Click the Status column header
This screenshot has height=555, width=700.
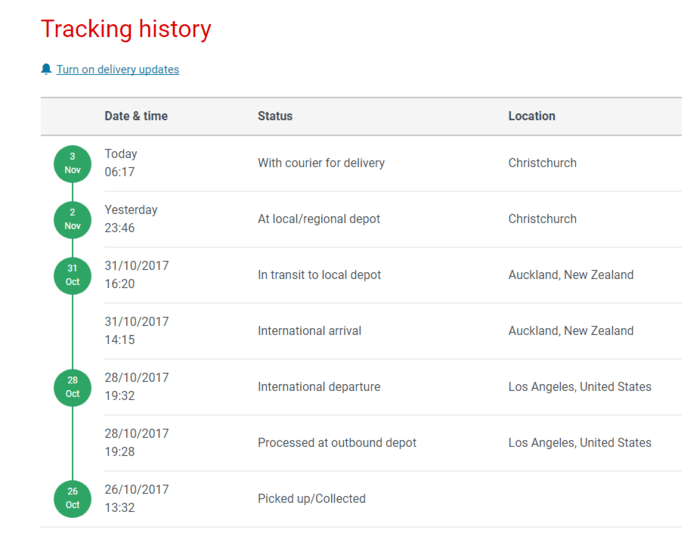pyautogui.click(x=275, y=116)
